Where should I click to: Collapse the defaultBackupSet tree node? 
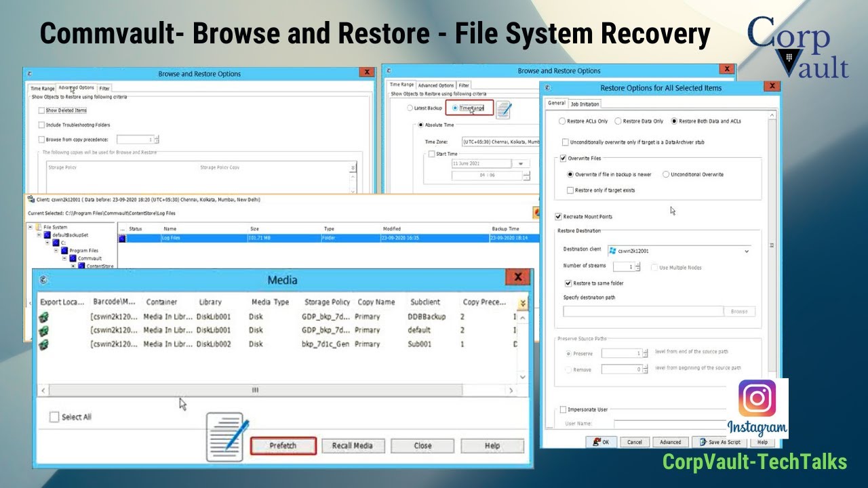39,235
